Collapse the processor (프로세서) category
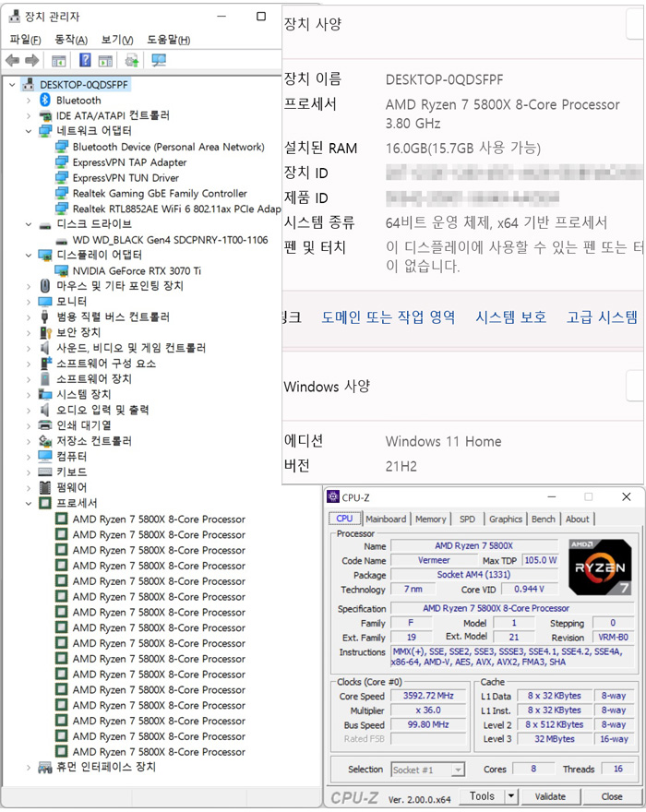This screenshot has height=812, width=646. tap(30, 504)
